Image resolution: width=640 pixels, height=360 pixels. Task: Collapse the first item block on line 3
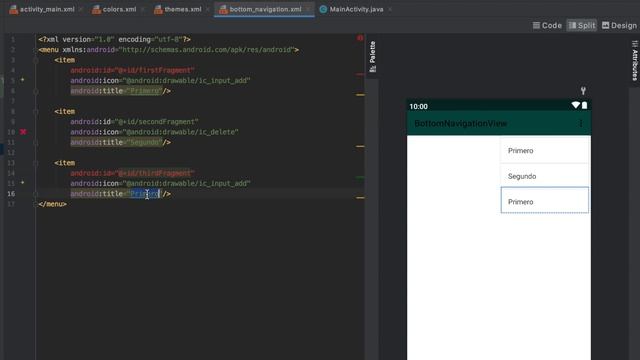(x=36, y=60)
